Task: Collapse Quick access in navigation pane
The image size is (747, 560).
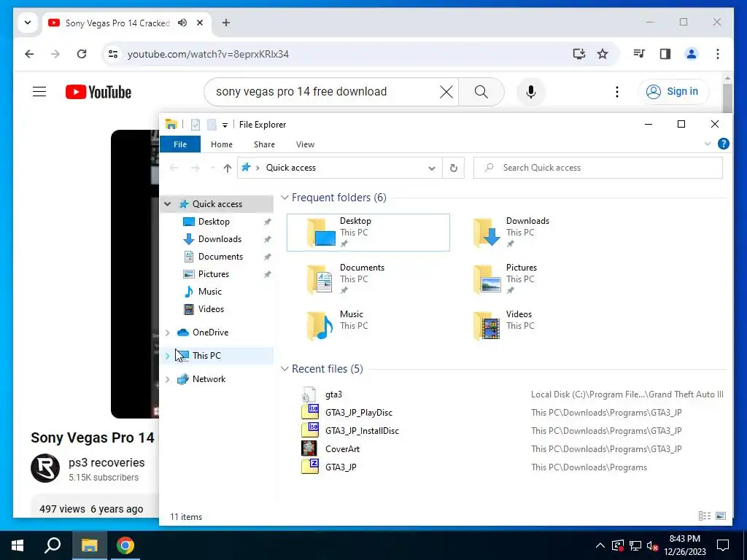Action: 168,204
